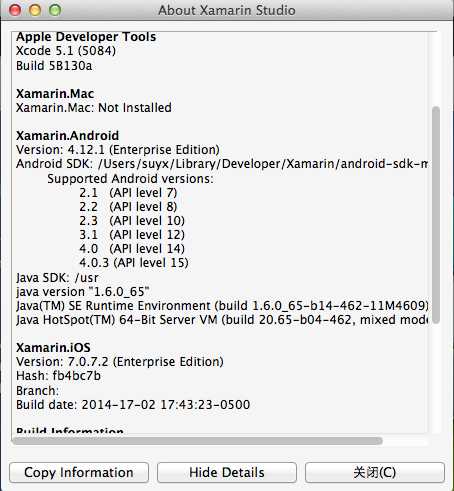Click the 关闭(C) close button

point(375,472)
